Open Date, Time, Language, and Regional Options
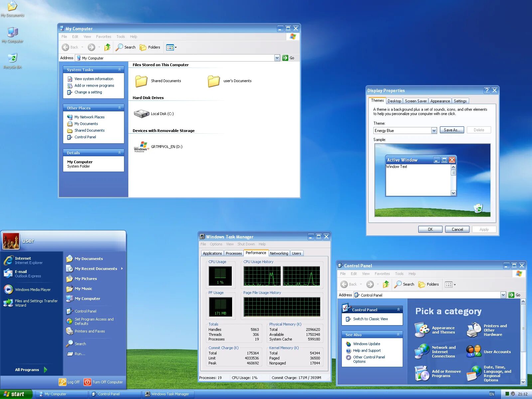The height and width of the screenshot is (399, 532). pyautogui.click(x=489, y=374)
